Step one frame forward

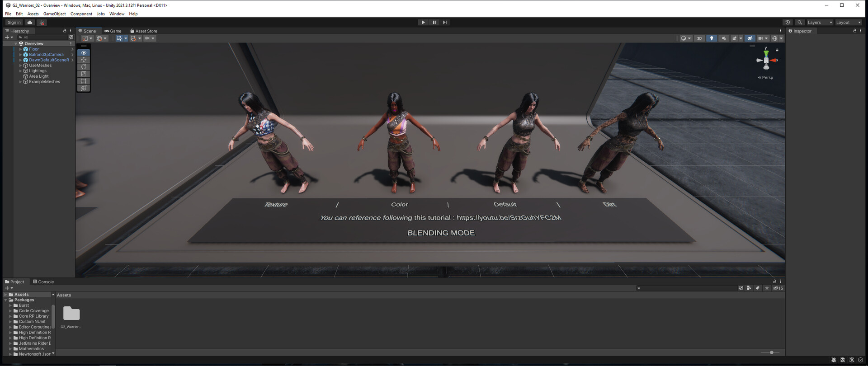pos(445,22)
